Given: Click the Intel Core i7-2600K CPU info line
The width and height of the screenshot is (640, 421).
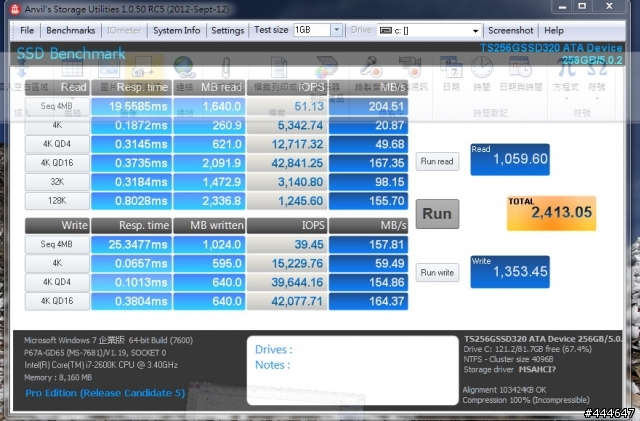Looking at the screenshot, I should [x=101, y=365].
